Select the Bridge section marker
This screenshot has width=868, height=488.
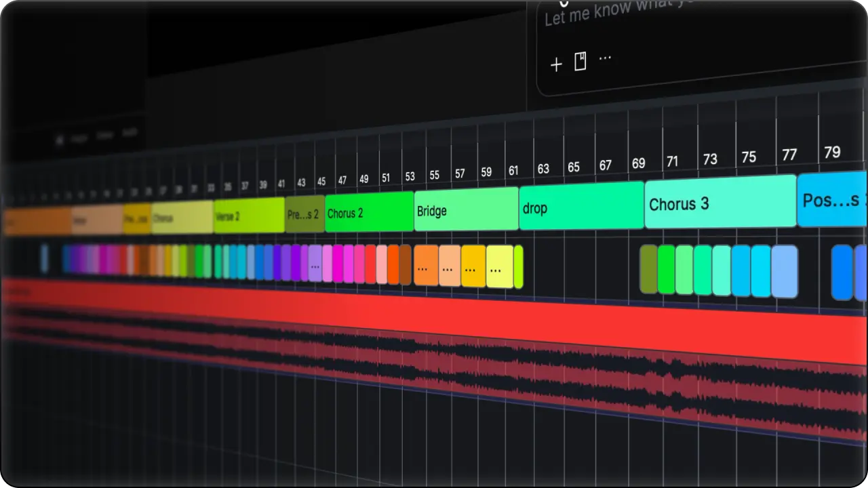(x=467, y=210)
